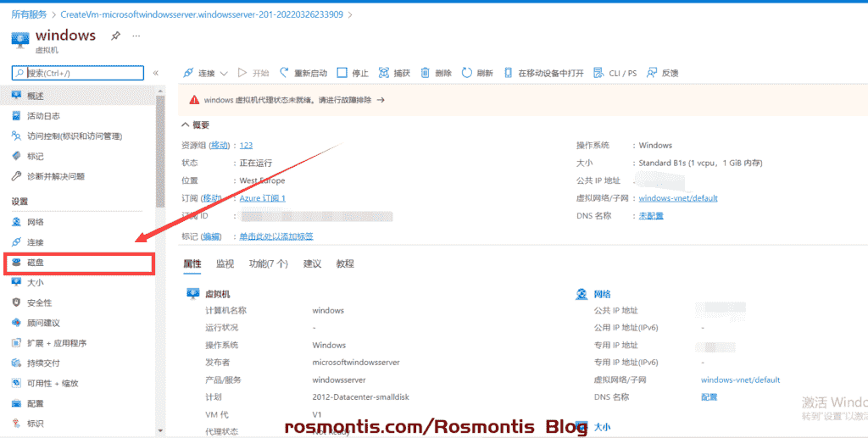
Task: Click the Capture (捕获) toolbar button
Action: tap(394, 73)
